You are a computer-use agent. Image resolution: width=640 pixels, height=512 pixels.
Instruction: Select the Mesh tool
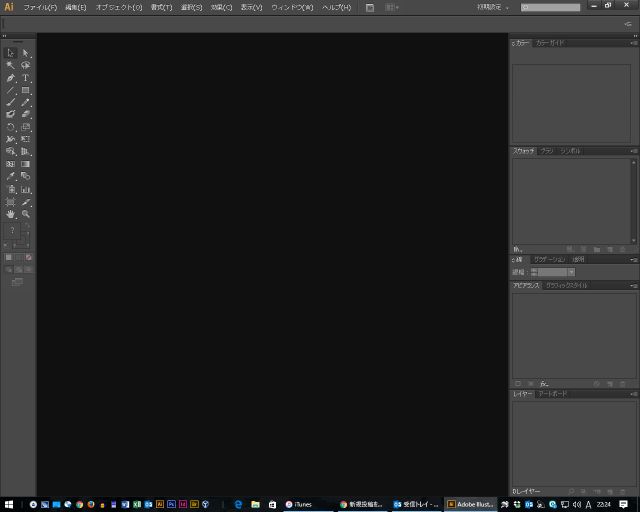(11, 164)
